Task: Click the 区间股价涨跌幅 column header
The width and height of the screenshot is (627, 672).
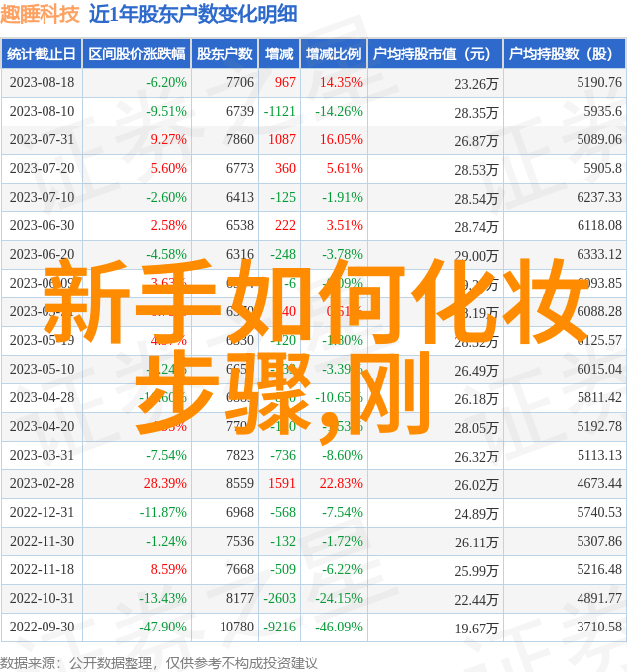Action: (136, 54)
